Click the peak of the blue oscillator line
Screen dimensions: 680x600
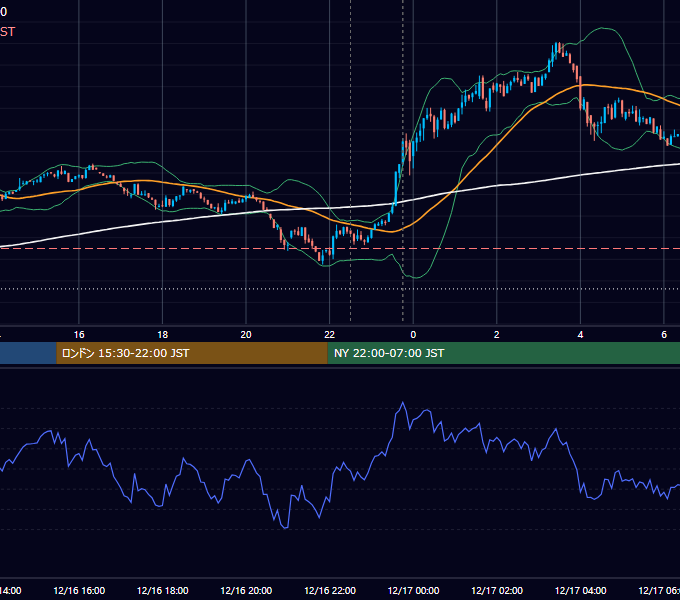403,403
